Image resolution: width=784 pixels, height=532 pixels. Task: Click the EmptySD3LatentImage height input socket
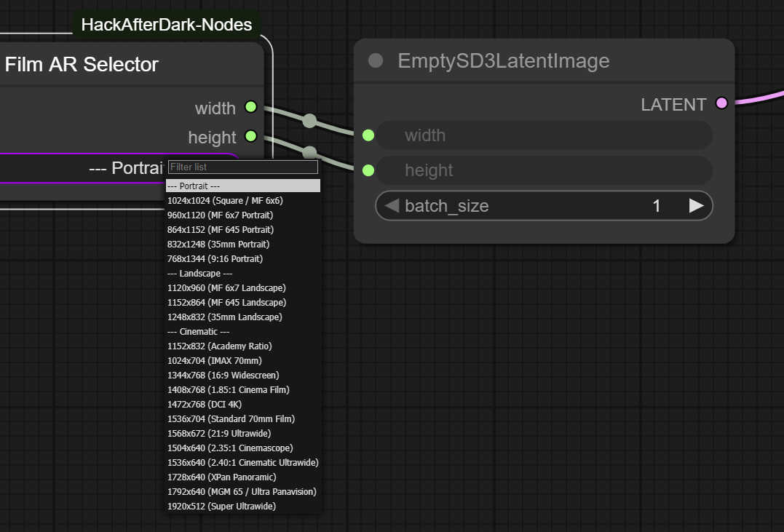368,170
